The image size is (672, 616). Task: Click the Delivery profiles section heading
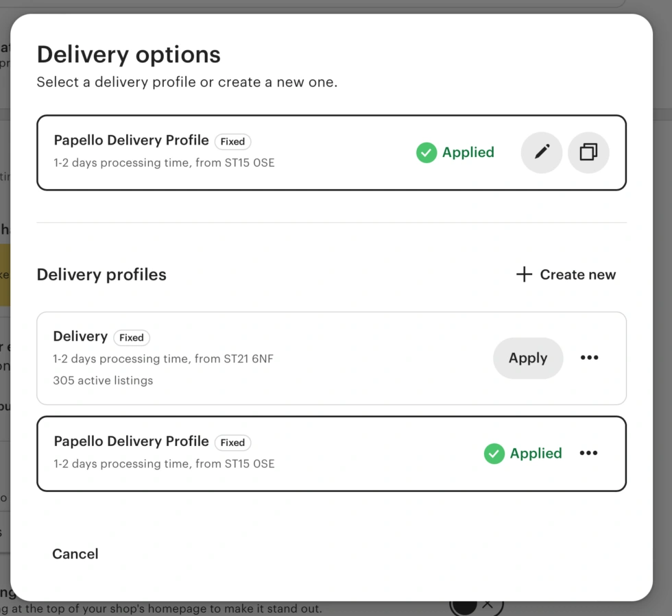tap(101, 275)
